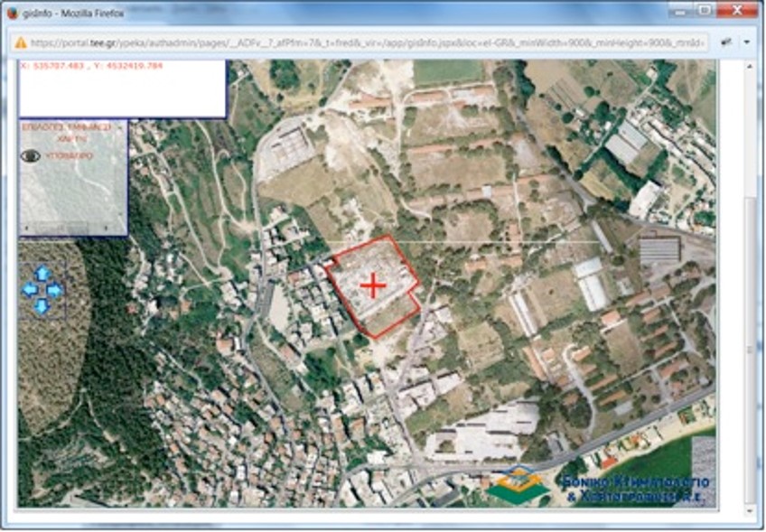Click the X Y coordinates info box
Screen dimensions: 766x532
(x=122, y=89)
